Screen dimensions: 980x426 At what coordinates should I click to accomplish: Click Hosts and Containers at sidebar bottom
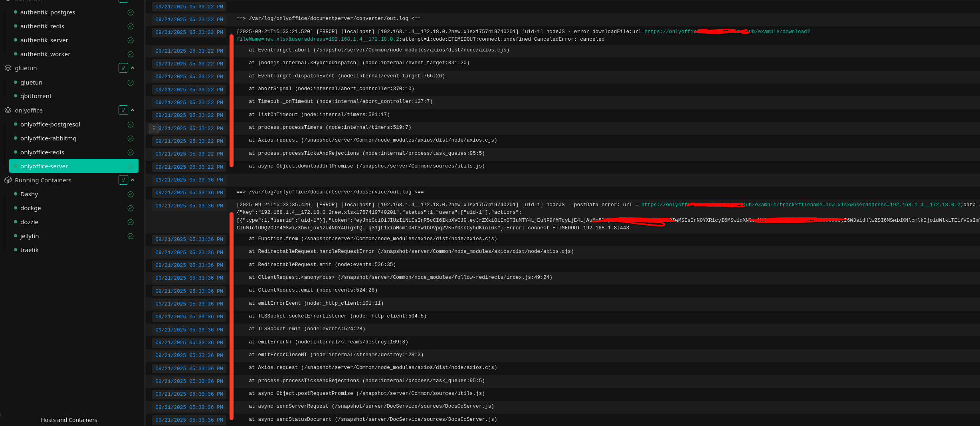[69, 420]
